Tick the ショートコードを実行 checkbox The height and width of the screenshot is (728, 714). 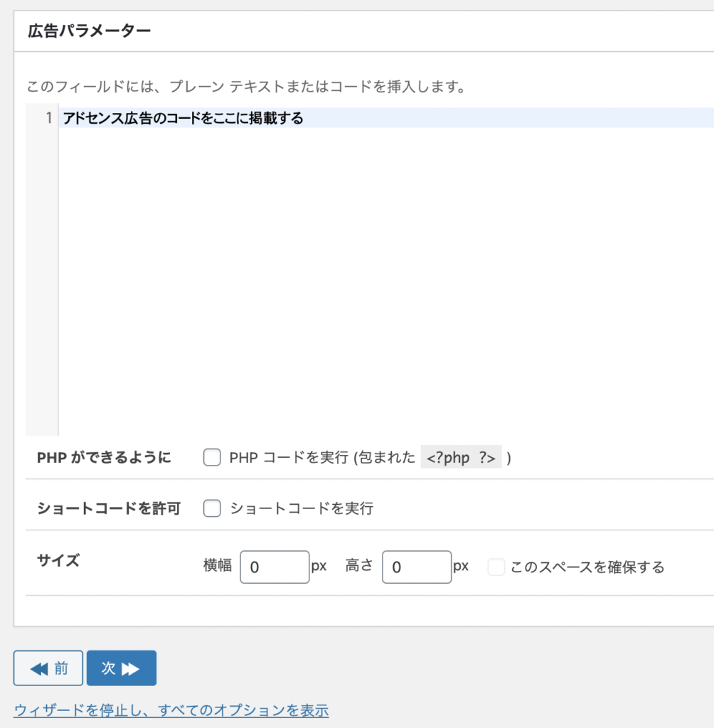tap(212, 508)
